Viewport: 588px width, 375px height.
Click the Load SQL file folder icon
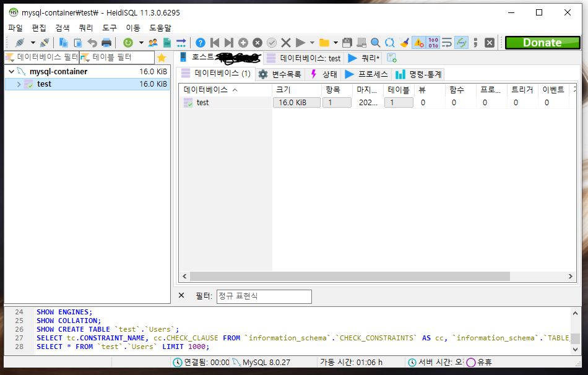pyautogui.click(x=324, y=43)
